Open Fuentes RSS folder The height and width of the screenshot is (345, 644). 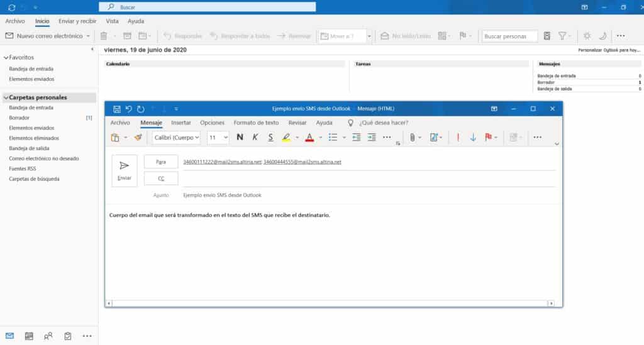(23, 168)
